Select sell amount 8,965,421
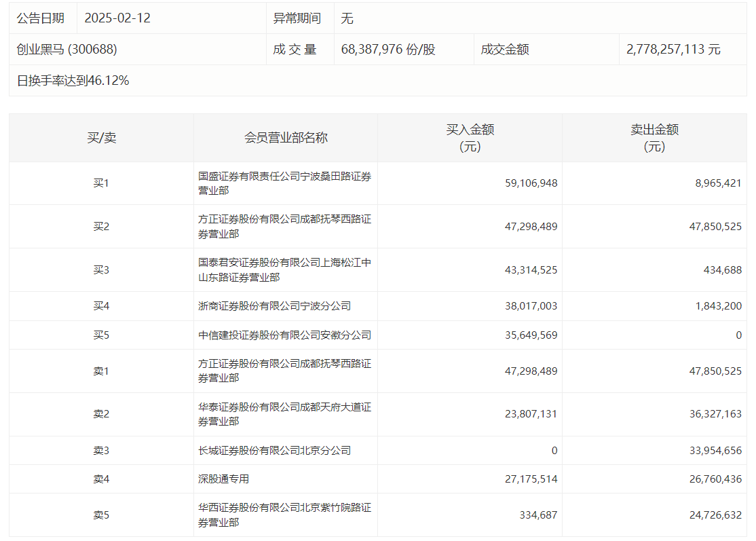The image size is (756, 541). pyautogui.click(x=718, y=183)
